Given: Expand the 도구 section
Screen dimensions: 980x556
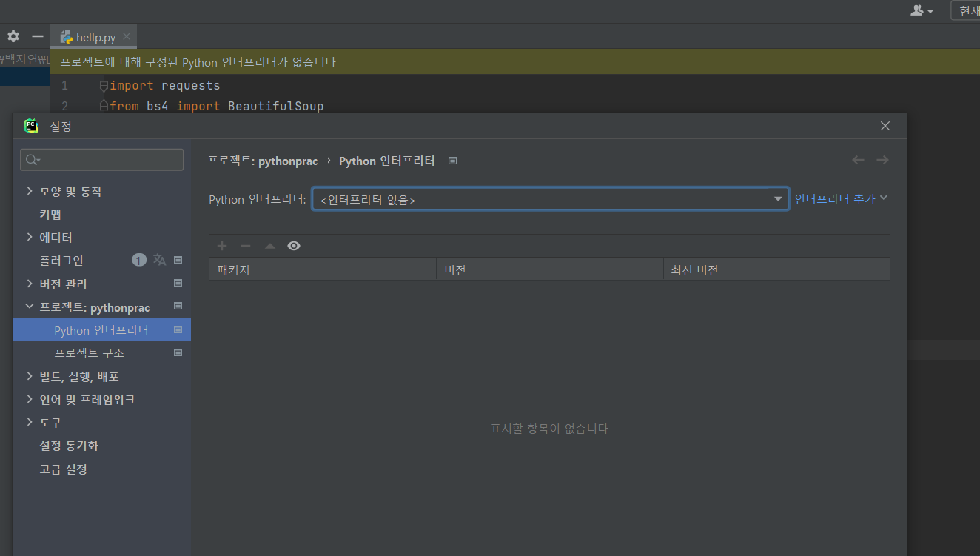Looking at the screenshot, I should pyautogui.click(x=30, y=422).
